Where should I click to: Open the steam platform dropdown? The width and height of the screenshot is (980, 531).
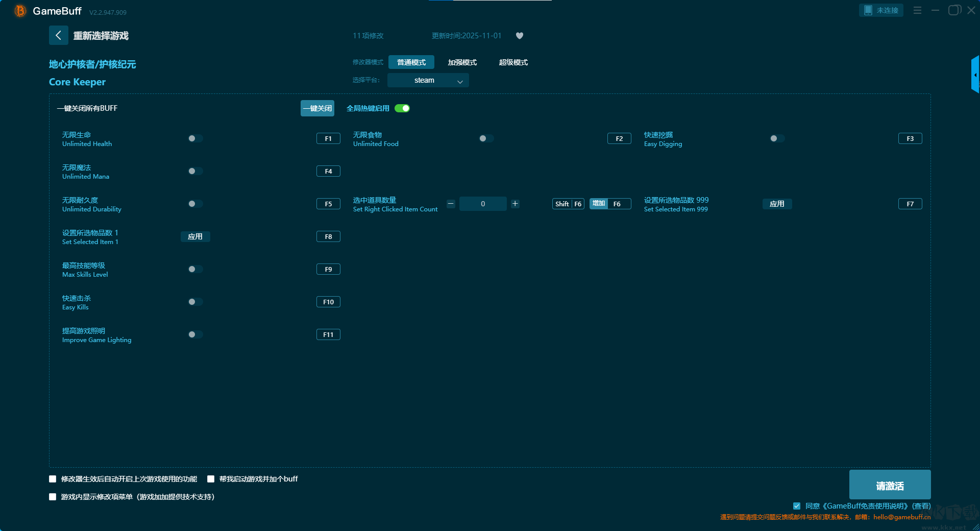point(428,80)
